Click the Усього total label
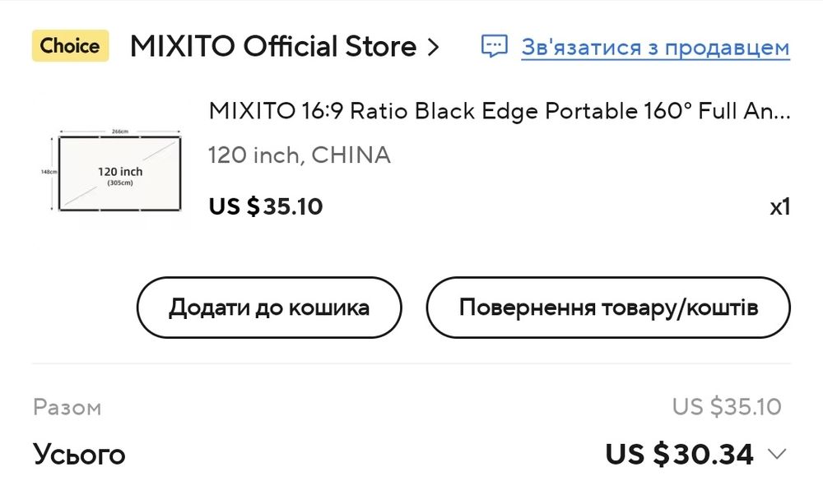 (79, 454)
